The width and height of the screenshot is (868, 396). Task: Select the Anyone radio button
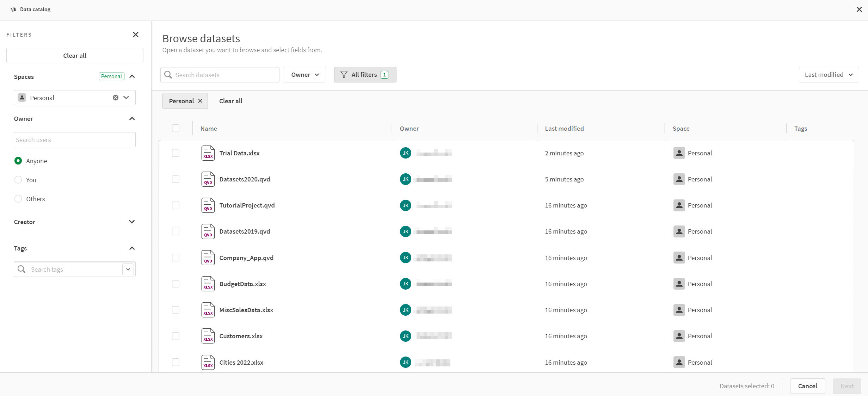click(18, 160)
